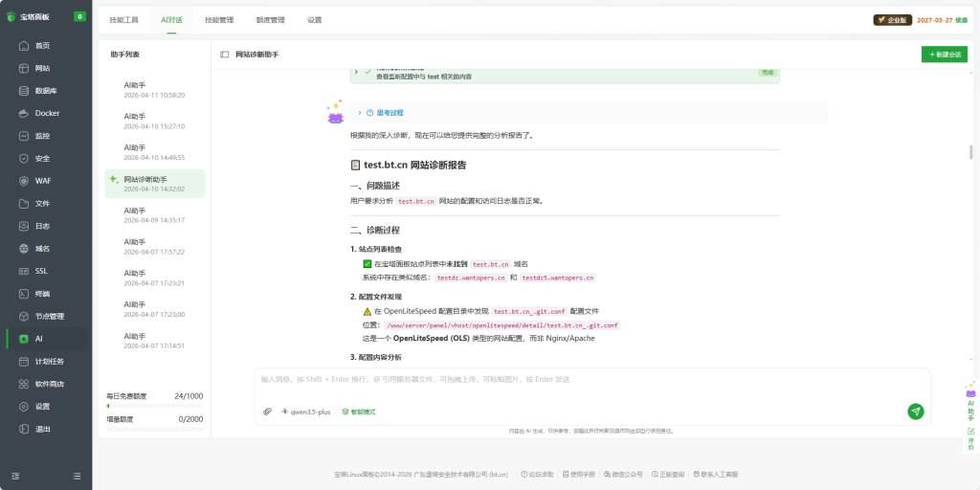Image resolution: width=980 pixels, height=490 pixels.
Task: Click the 续费 renew link
Action: (961, 19)
